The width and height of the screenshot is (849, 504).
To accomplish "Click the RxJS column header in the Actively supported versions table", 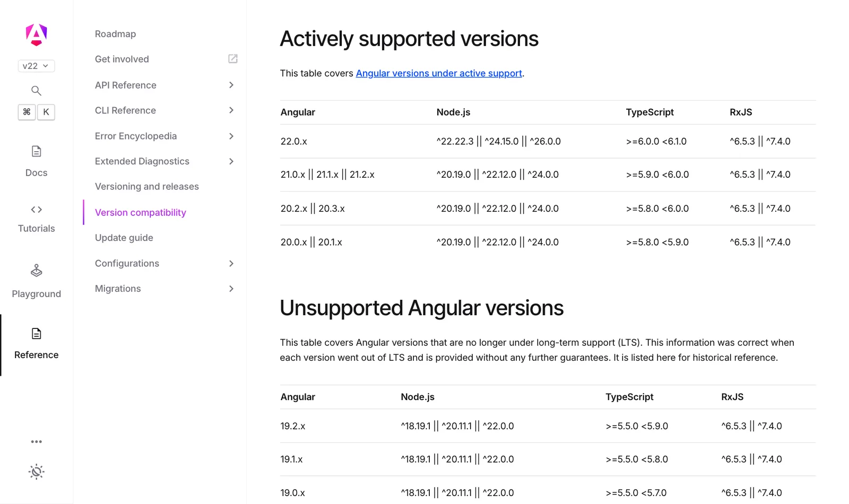I will coord(741,112).
